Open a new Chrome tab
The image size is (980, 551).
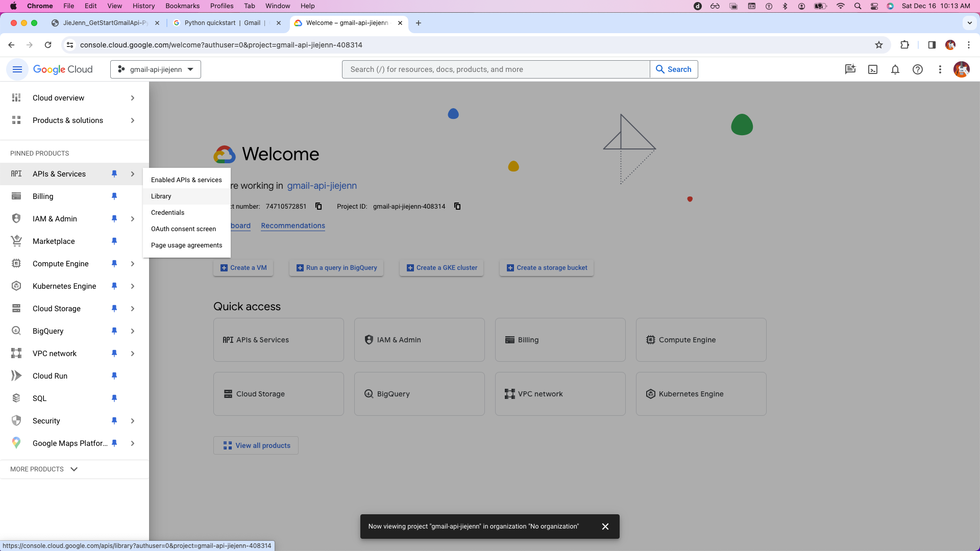(x=419, y=23)
